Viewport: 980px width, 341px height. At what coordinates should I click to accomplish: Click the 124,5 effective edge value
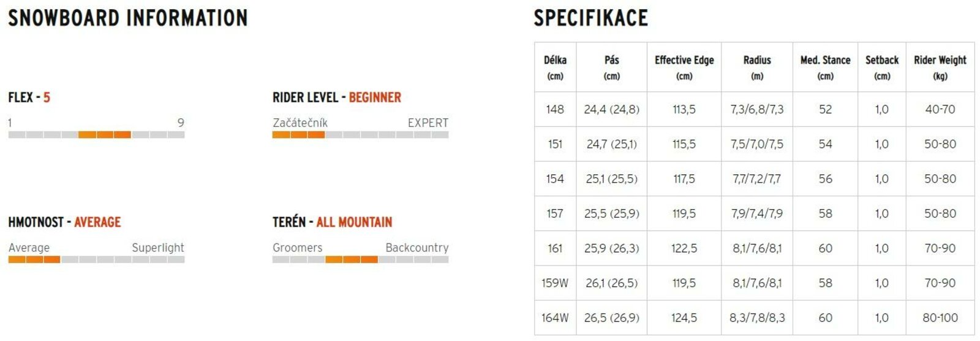684,318
